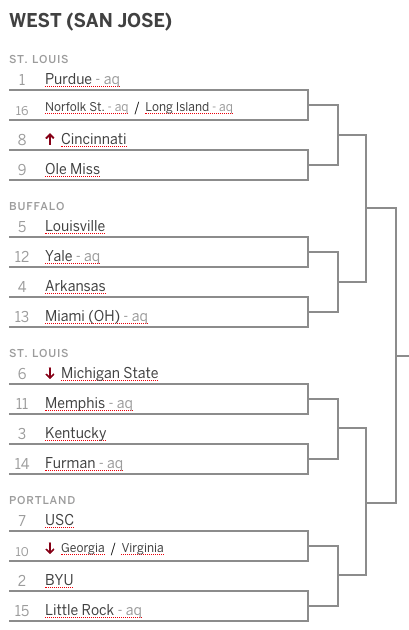Click the up arrow beside Cincinnati
409x630 pixels.
(x=50, y=139)
